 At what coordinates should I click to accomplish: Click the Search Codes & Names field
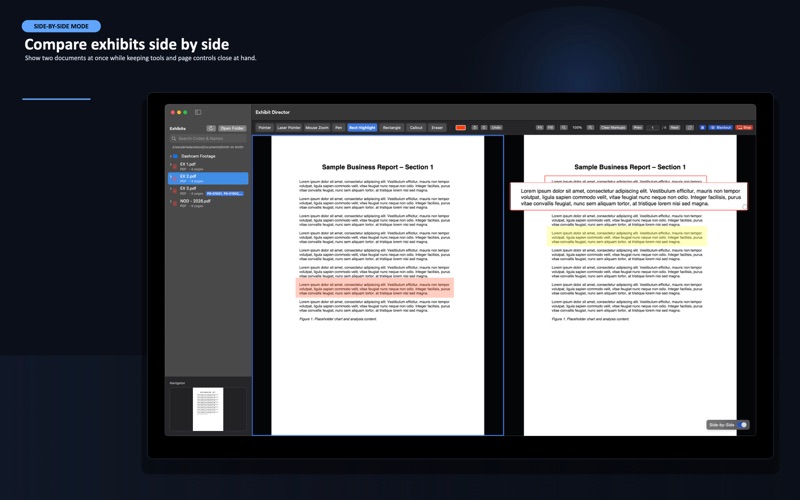coord(208,138)
